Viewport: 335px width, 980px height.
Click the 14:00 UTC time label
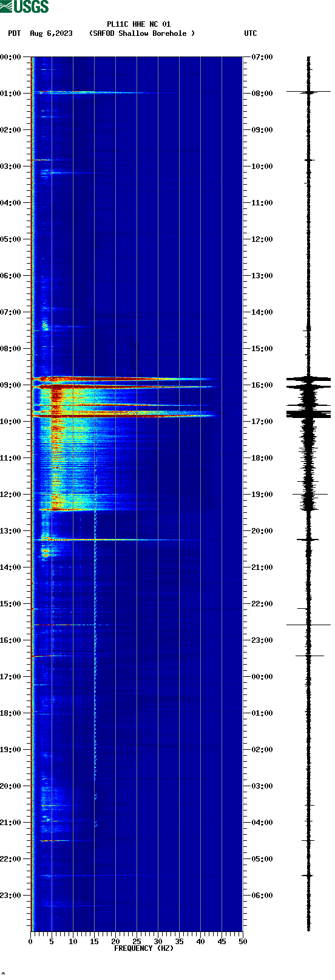(x=262, y=312)
